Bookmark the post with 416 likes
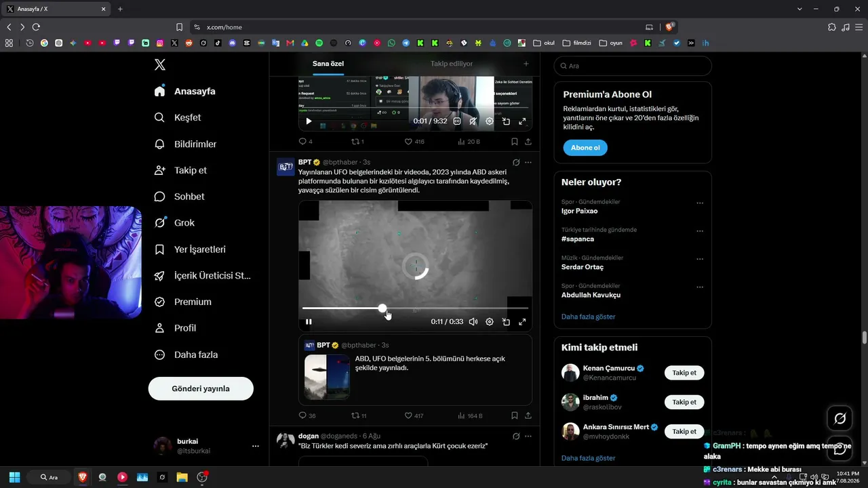Screen dimensions: 868x488 pos(515,142)
